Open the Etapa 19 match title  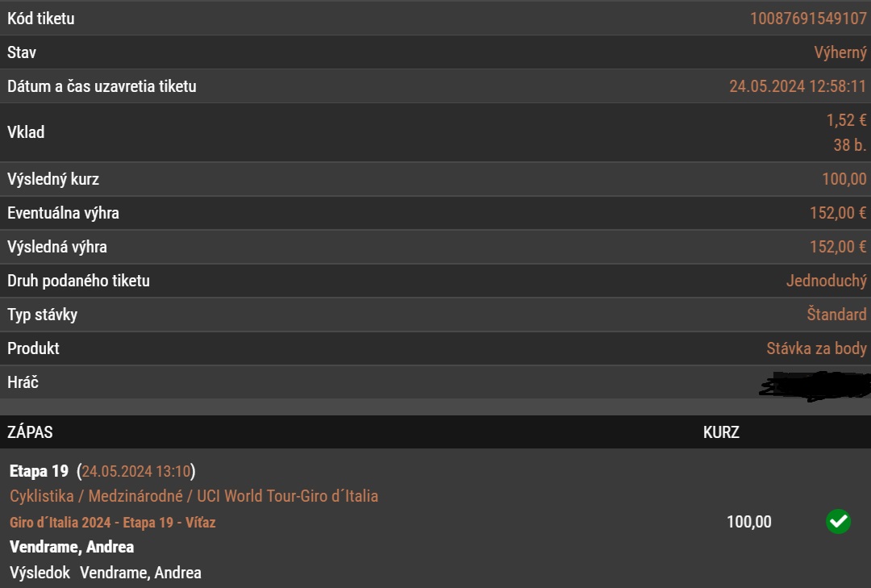pyautogui.click(x=39, y=471)
